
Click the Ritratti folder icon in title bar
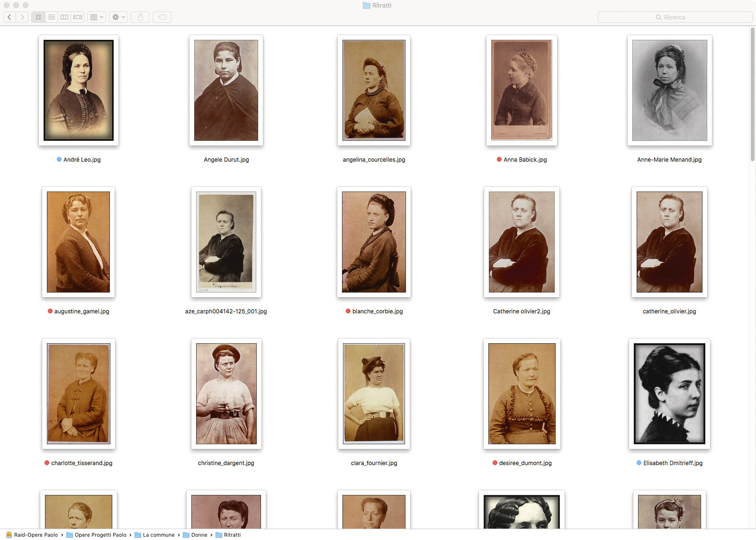pos(366,6)
